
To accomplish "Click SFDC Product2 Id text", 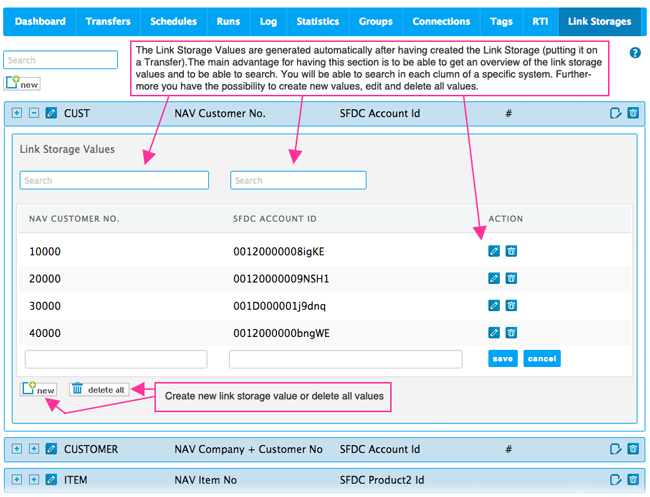I will click(x=382, y=480).
